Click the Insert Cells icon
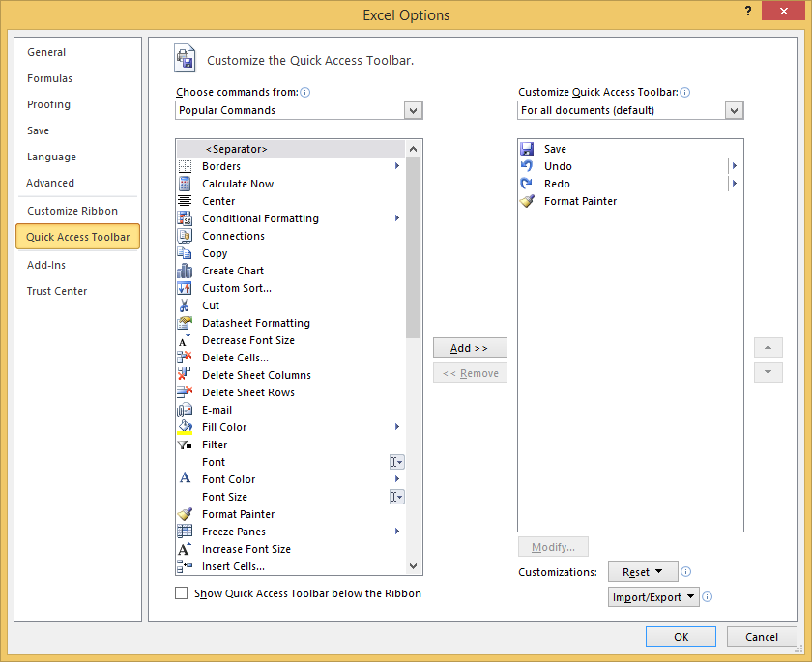Screen dimensions: 812x662 point(185,566)
